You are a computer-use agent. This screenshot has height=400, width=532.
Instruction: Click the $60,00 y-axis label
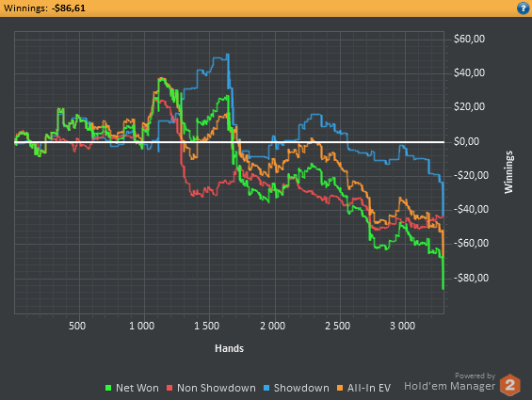[469, 39]
